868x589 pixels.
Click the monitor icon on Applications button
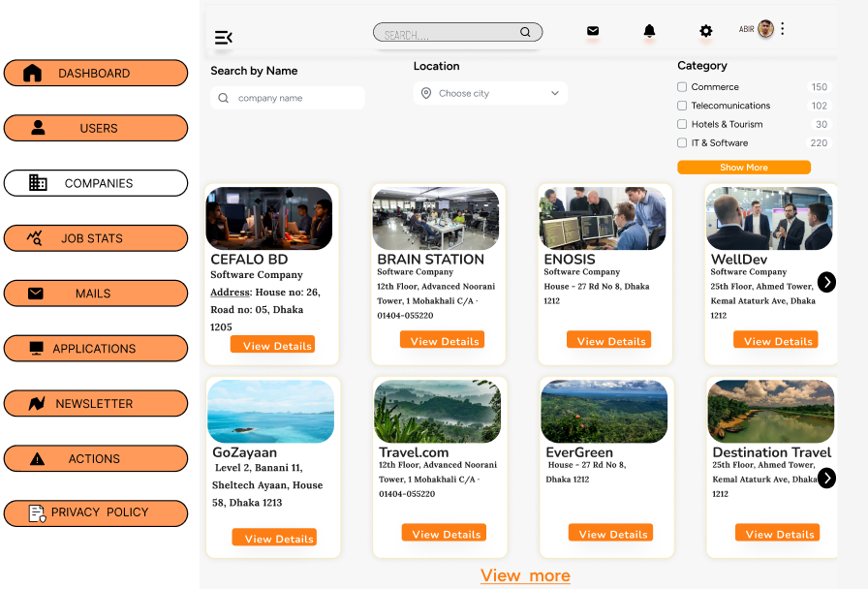[36, 348]
